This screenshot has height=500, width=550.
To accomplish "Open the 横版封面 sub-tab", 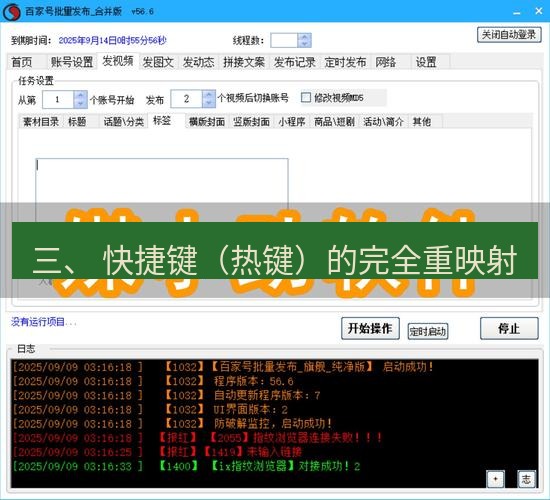I will (x=207, y=122).
